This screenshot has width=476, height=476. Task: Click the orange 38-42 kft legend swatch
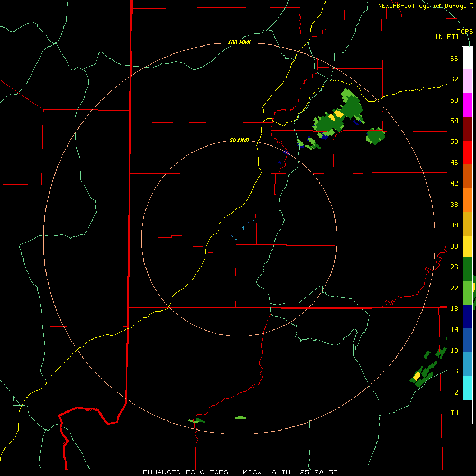click(x=467, y=200)
